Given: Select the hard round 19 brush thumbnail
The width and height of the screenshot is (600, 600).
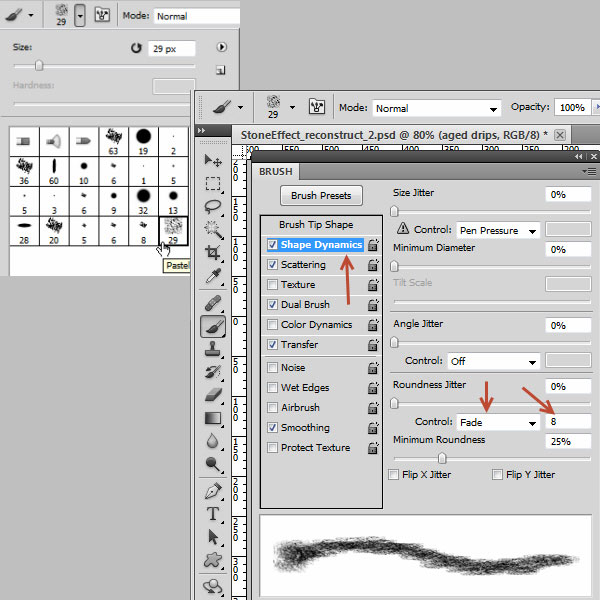Looking at the screenshot, I should coord(143,142).
